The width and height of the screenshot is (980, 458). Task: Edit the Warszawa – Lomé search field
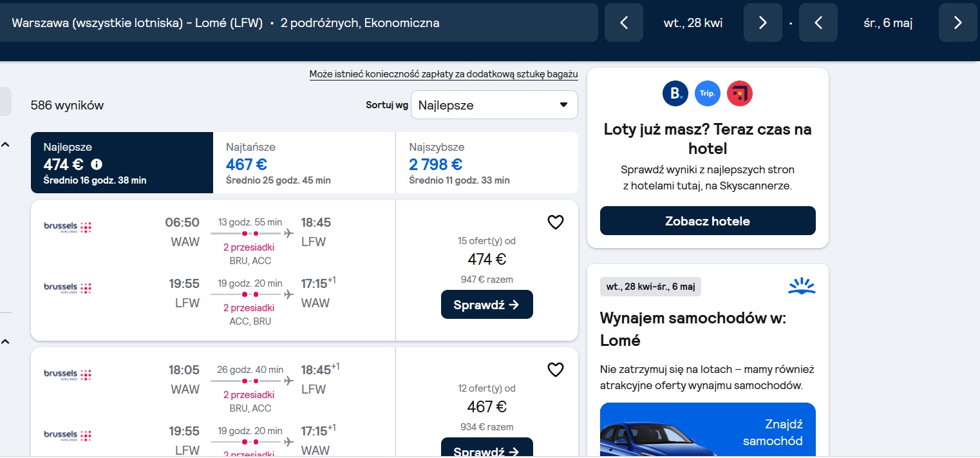tap(299, 23)
